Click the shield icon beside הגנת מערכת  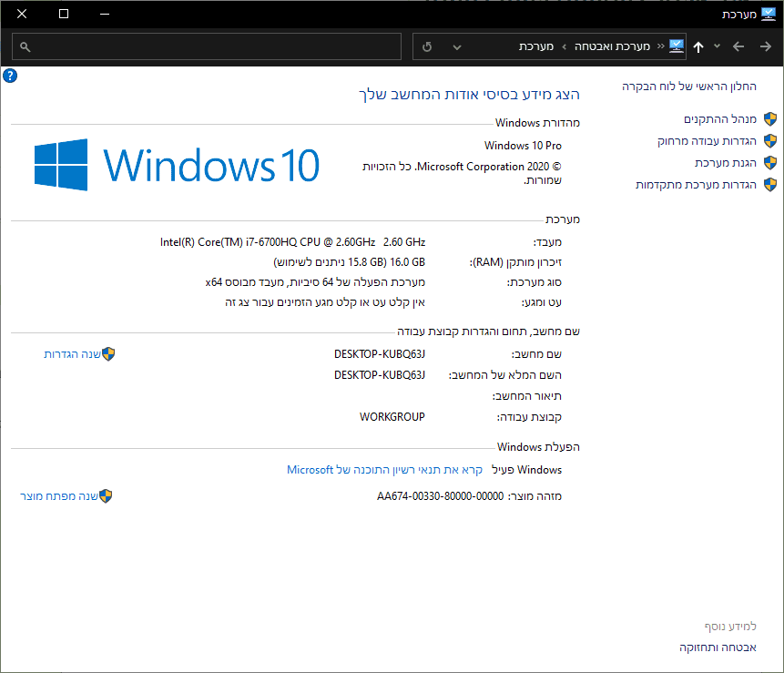(770, 163)
